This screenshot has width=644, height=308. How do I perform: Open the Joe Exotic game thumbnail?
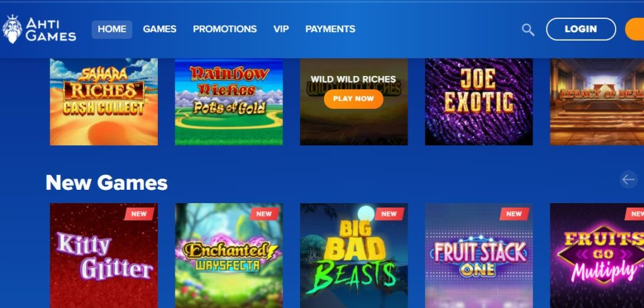479,102
